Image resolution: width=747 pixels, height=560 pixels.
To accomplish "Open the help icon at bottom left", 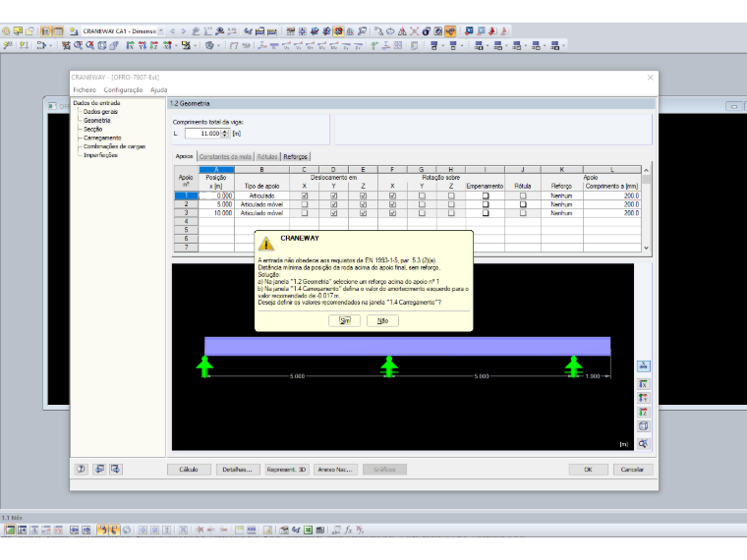I will pos(82,469).
